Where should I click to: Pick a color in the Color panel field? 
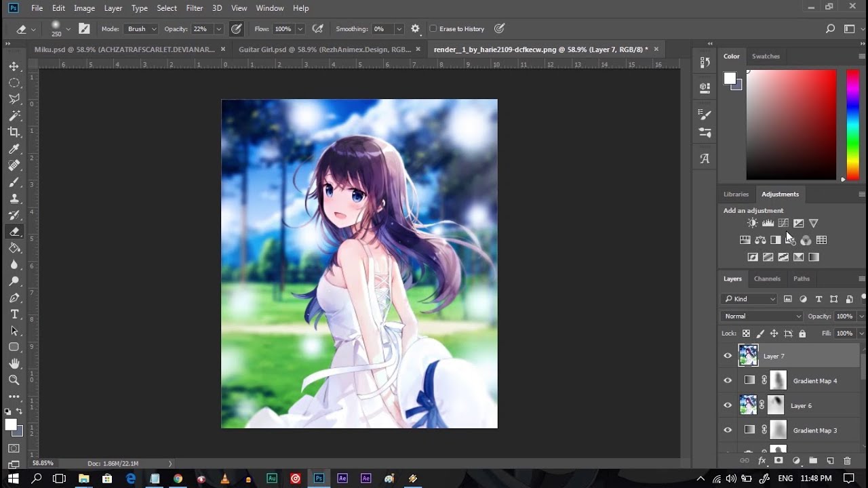click(x=791, y=125)
